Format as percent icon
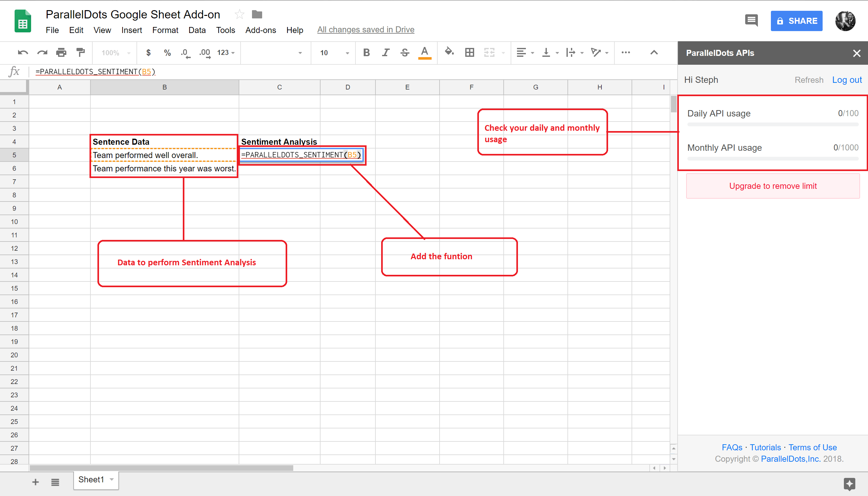This screenshot has height=496, width=868. click(167, 52)
